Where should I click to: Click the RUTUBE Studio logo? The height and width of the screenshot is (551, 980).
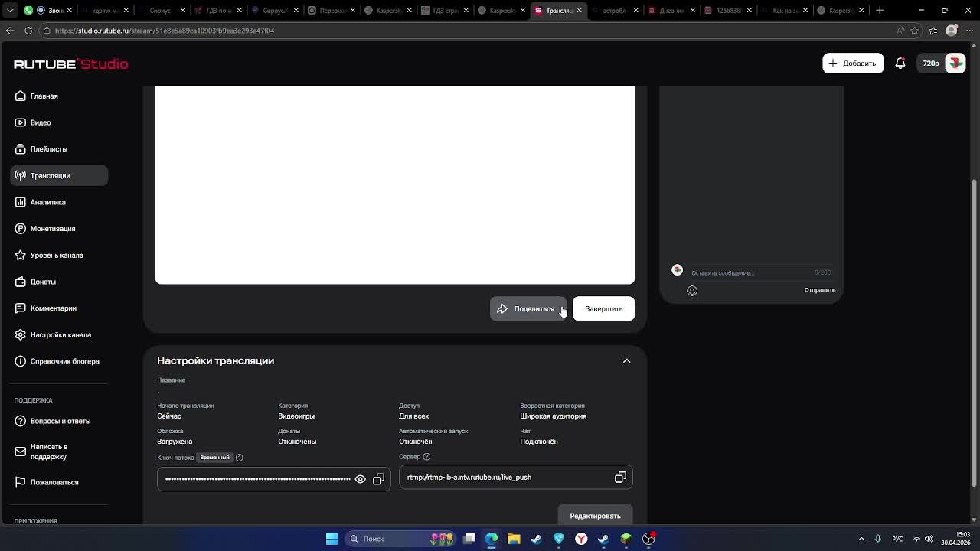[x=70, y=64]
